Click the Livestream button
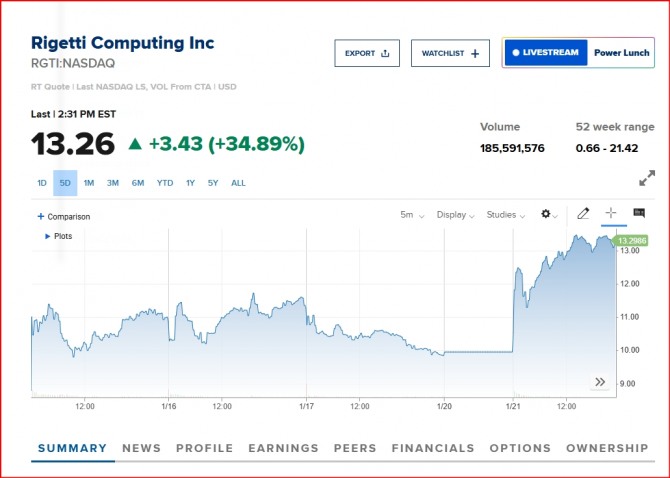 545,53
